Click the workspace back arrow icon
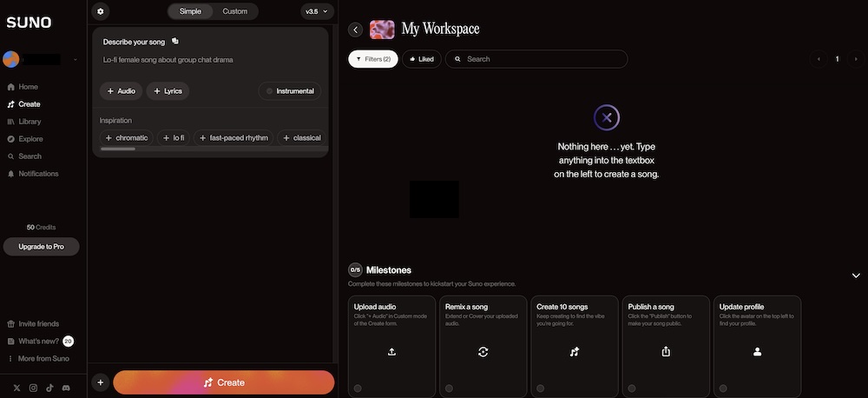The image size is (868, 398). click(x=355, y=30)
